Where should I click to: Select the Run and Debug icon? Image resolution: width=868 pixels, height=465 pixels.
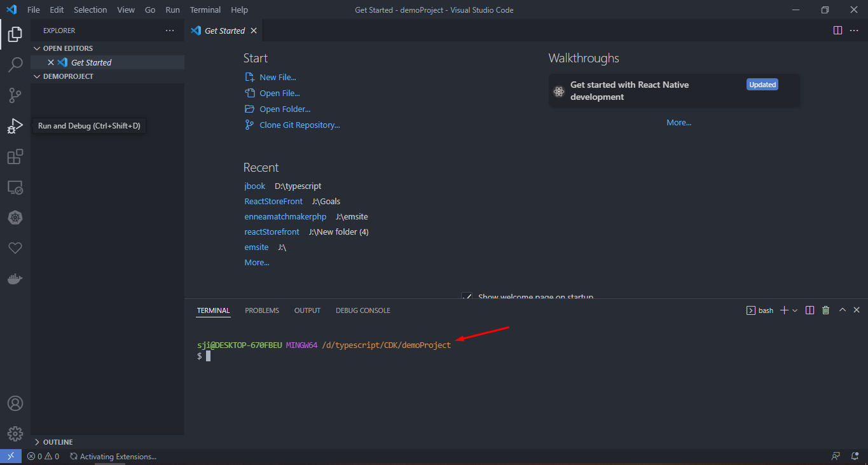[15, 125]
